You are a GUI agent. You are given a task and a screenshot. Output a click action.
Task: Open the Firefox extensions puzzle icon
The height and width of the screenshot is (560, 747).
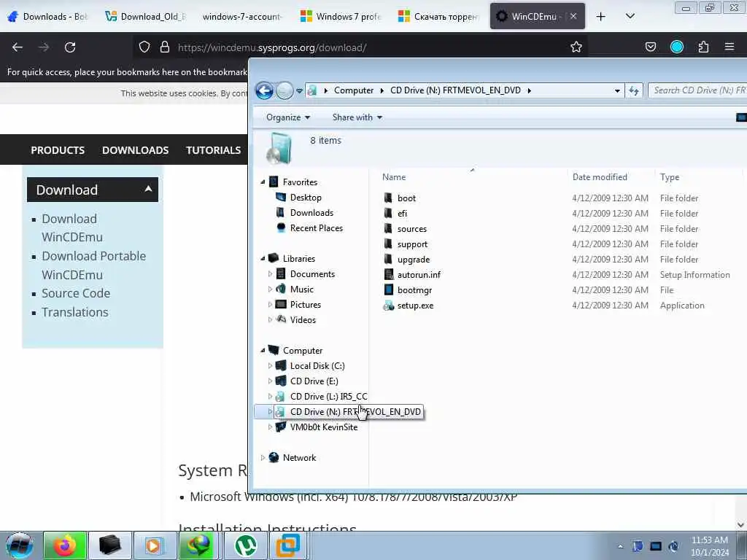pyautogui.click(x=703, y=47)
